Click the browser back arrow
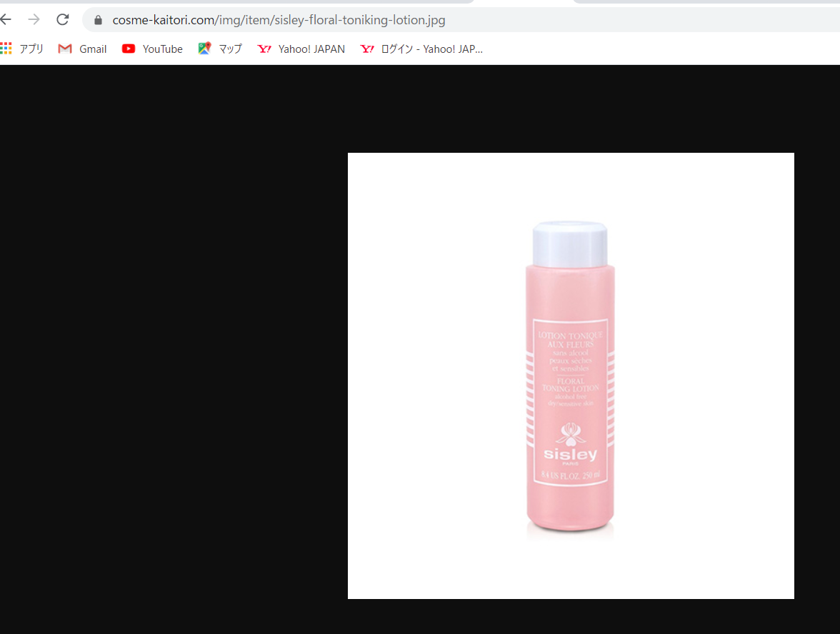 point(6,19)
